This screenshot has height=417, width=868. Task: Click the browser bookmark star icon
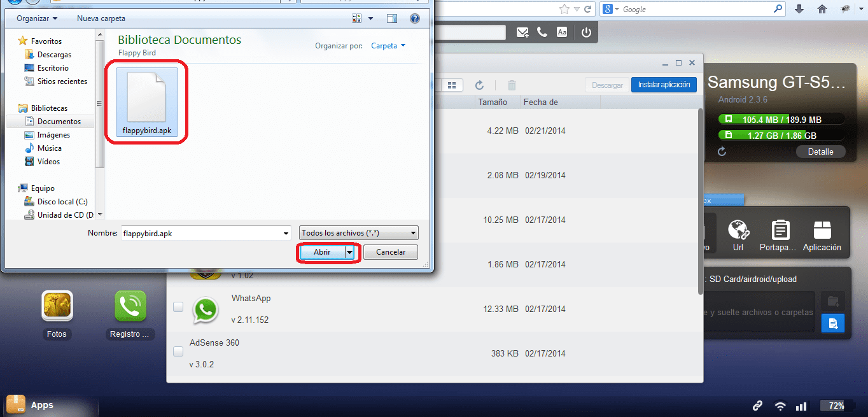coord(564,9)
